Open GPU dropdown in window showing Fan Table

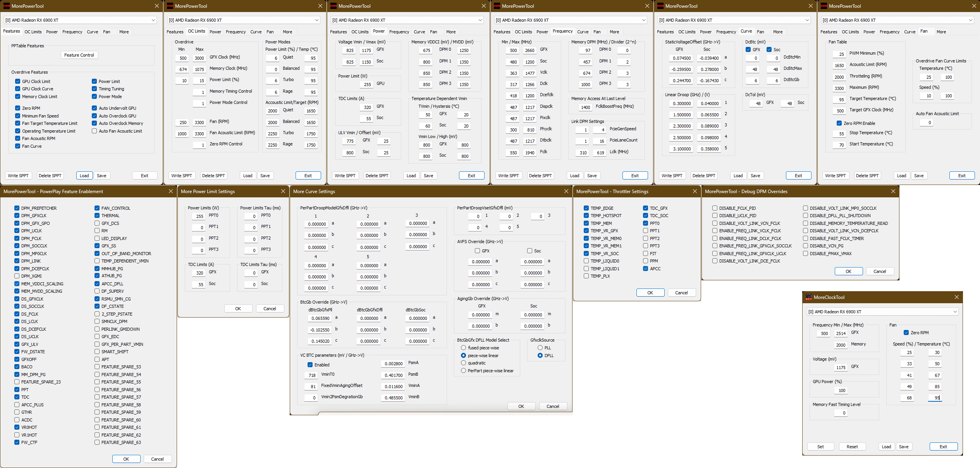pyautogui.click(x=897, y=20)
